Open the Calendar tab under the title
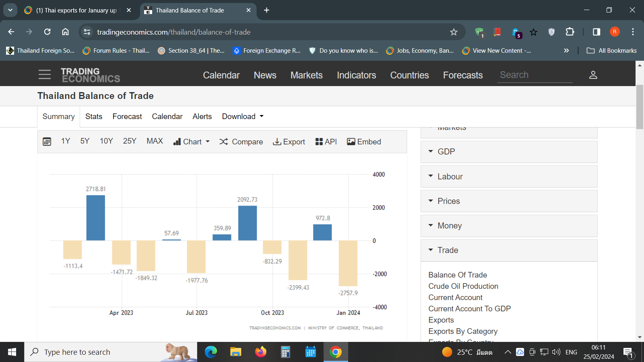This screenshot has height=362, width=644. (167, 117)
